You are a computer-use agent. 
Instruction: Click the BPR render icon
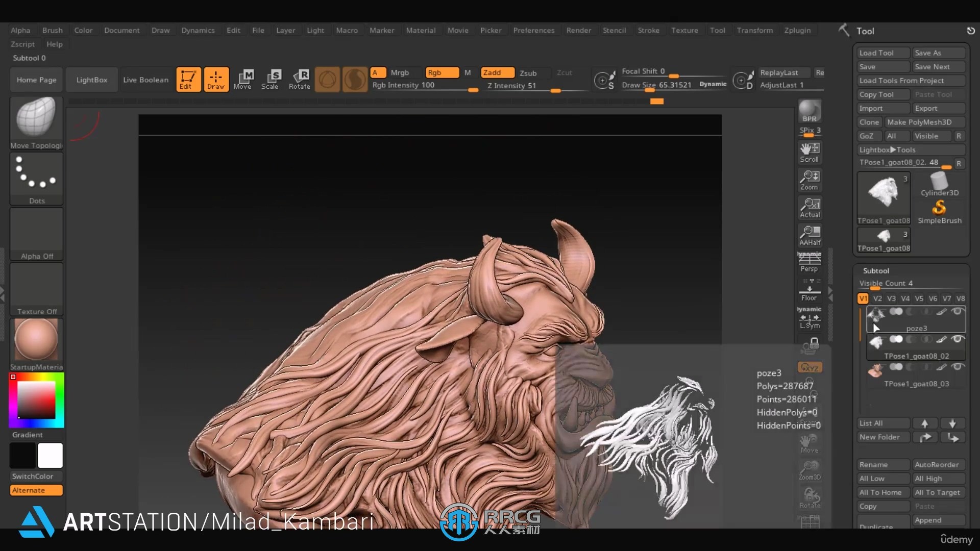point(810,111)
